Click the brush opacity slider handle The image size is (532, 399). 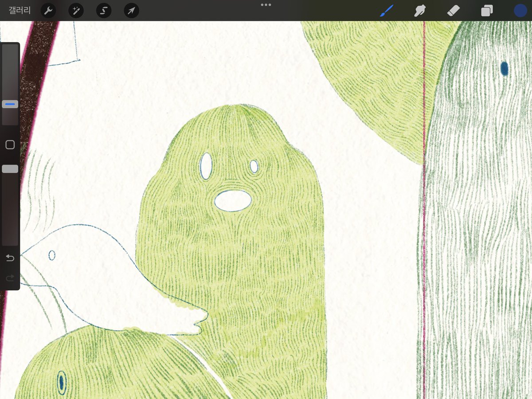(x=10, y=169)
